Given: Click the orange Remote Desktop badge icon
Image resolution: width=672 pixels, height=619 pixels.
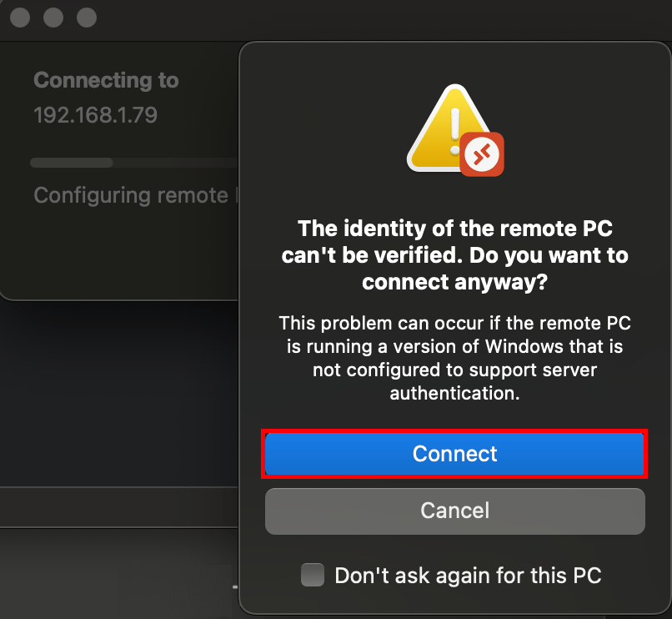Looking at the screenshot, I should 484,154.
